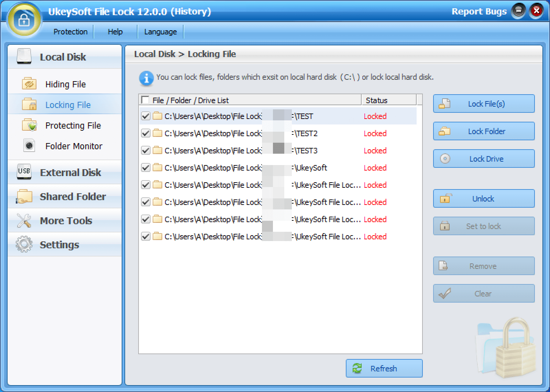Click the Lock File(s) document icon
The height and width of the screenshot is (392, 550).
pos(444,104)
